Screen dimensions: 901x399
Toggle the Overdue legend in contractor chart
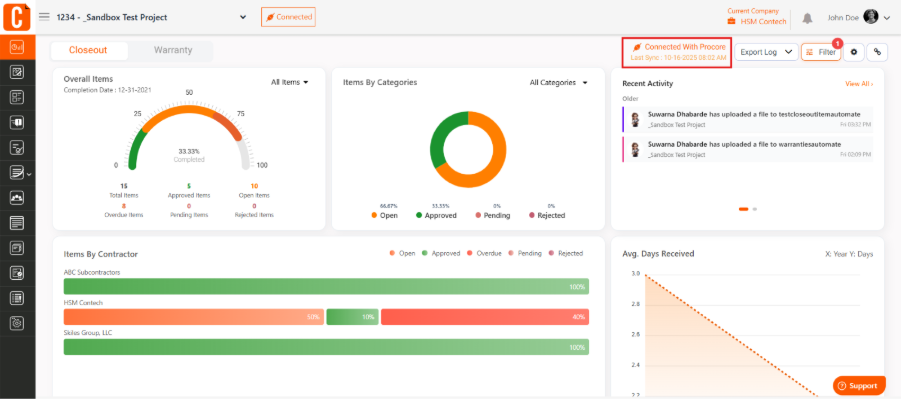tap(484, 253)
